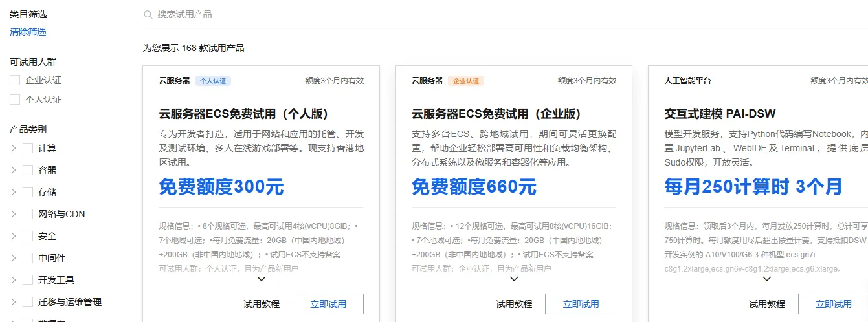Tick the 计算 category checkbox
The image size is (868, 322).
click(28, 148)
